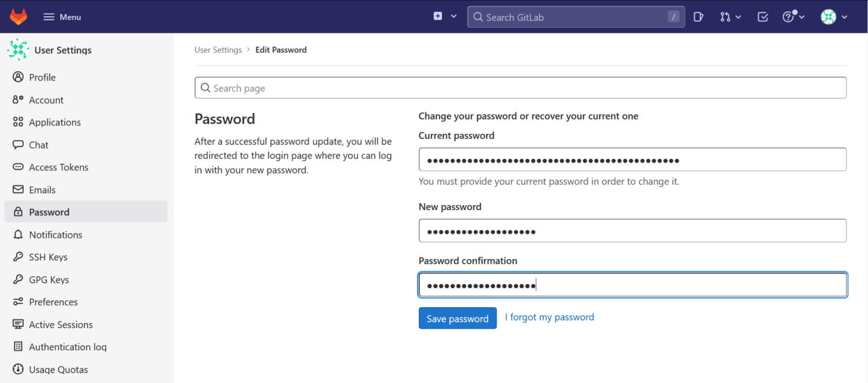Click the Search page input field
The height and width of the screenshot is (383, 868).
[520, 88]
